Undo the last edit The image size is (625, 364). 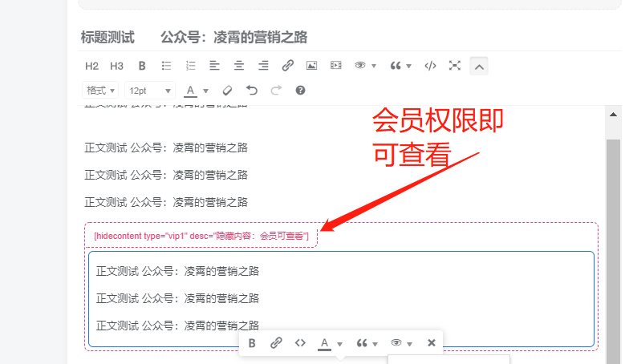coord(251,91)
